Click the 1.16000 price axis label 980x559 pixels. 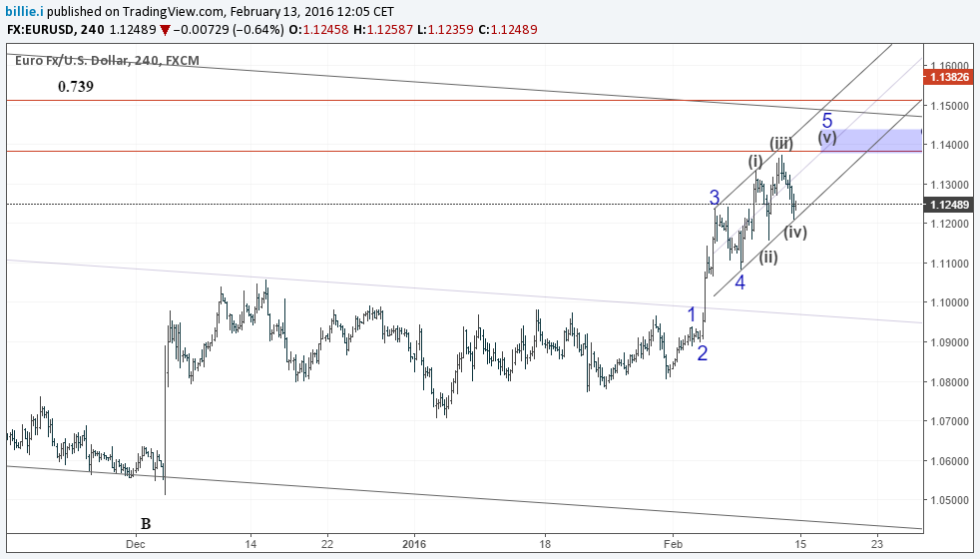point(950,66)
